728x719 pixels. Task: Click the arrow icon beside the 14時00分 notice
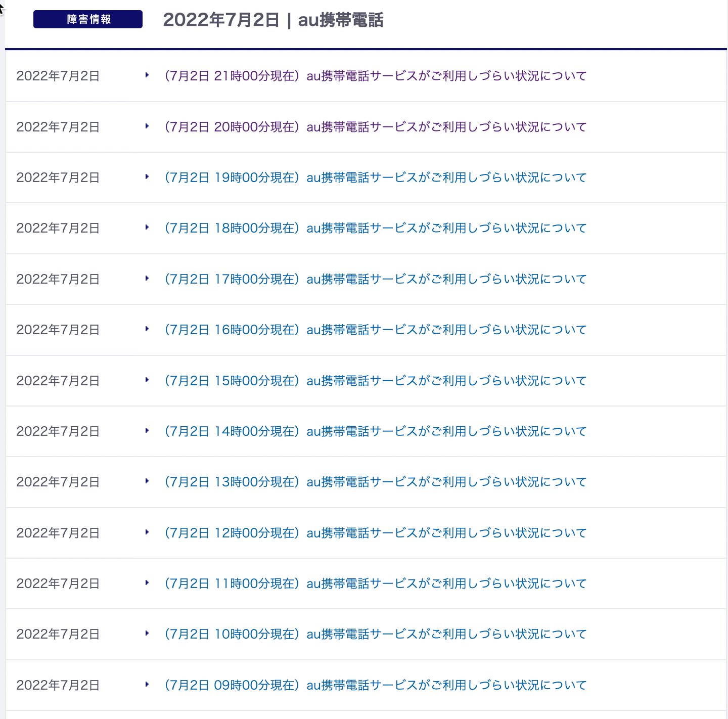pos(147,430)
